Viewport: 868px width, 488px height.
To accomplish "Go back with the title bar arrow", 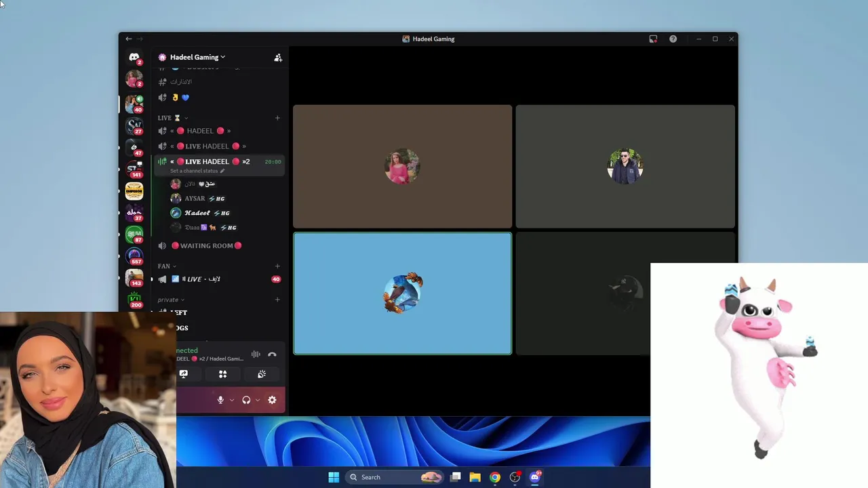I will pos(129,39).
